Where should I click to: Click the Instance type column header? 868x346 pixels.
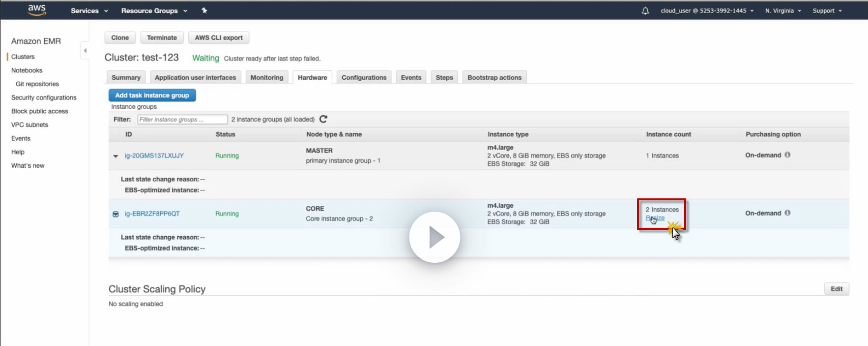(x=508, y=134)
